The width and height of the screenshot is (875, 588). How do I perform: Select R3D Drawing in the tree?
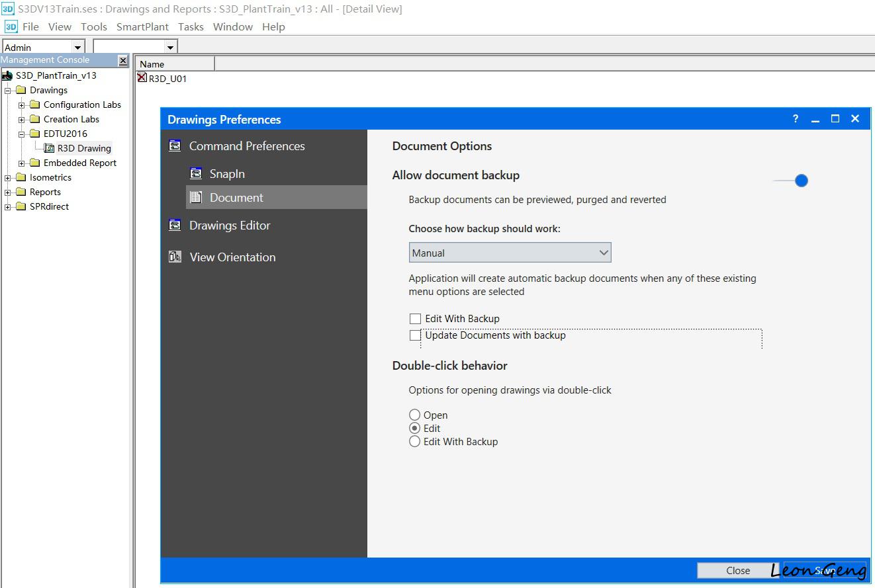pos(84,148)
